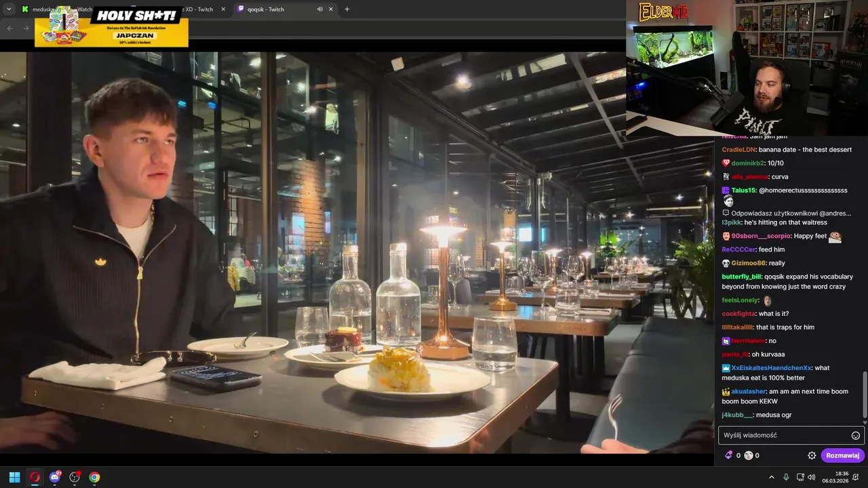Open the clock-like taskbar app icon
The image size is (868, 488).
tap(75, 477)
